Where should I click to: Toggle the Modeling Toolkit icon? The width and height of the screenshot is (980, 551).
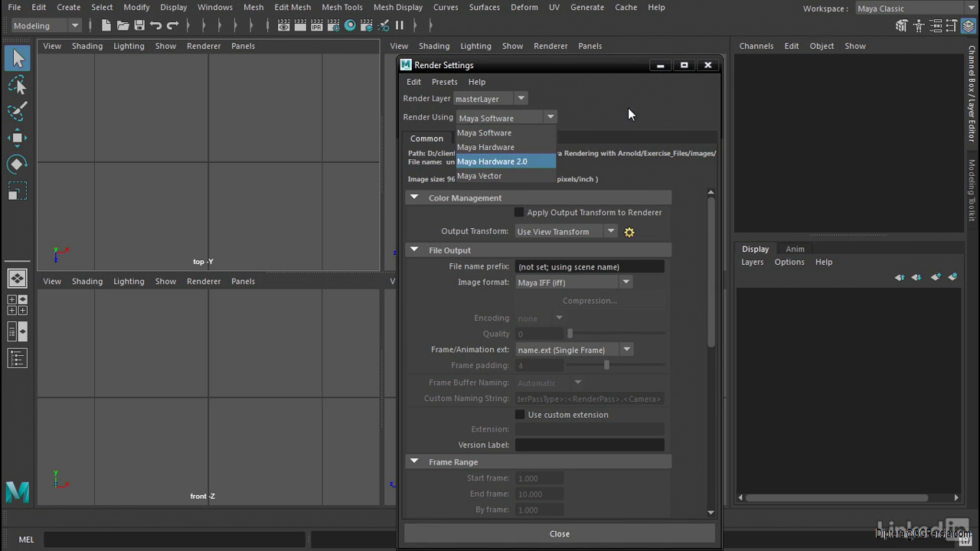pos(902,25)
